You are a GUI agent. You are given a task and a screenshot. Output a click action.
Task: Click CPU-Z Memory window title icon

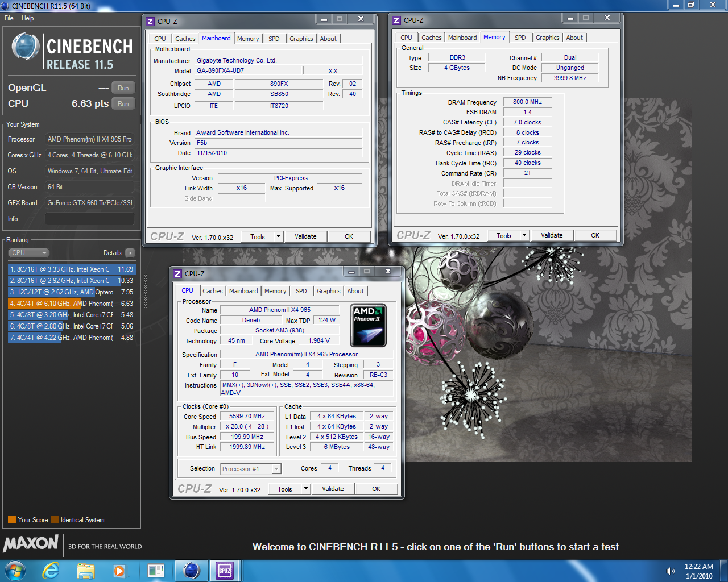pyautogui.click(x=396, y=20)
